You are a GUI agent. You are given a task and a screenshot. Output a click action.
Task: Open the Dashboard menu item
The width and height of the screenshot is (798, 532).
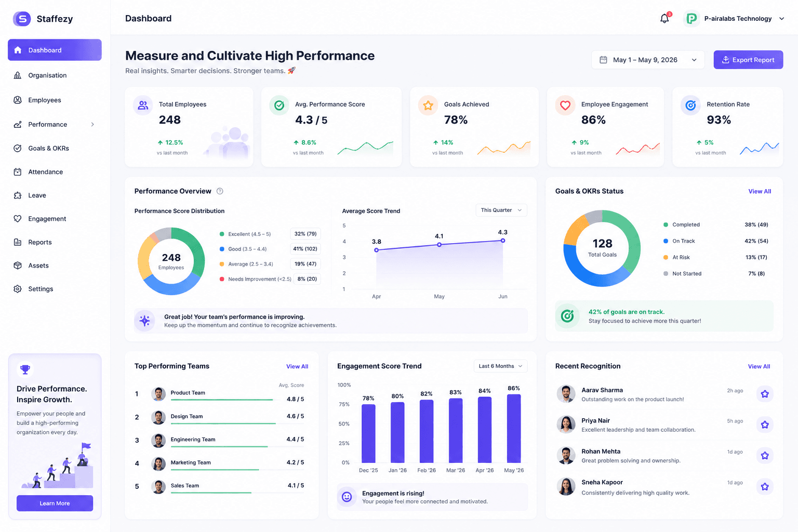(55, 50)
